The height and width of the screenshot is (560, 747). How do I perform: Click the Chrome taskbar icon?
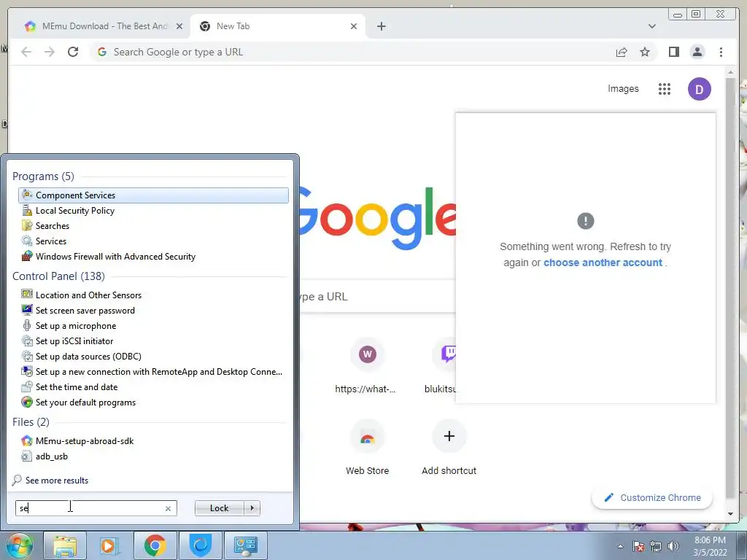coord(155,545)
